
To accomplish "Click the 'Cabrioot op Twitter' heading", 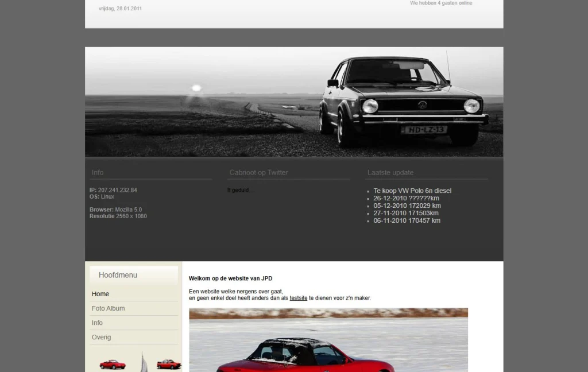I will (259, 172).
